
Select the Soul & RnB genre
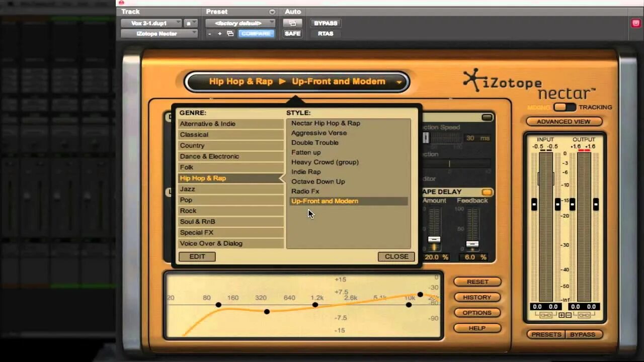pos(231,222)
